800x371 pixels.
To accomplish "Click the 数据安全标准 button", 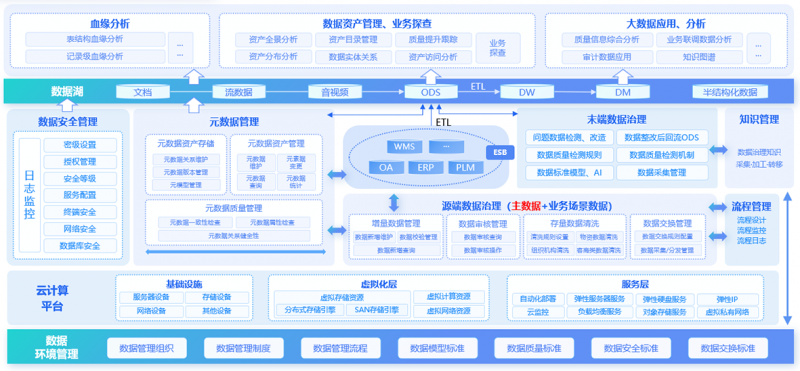I will click(x=631, y=349).
